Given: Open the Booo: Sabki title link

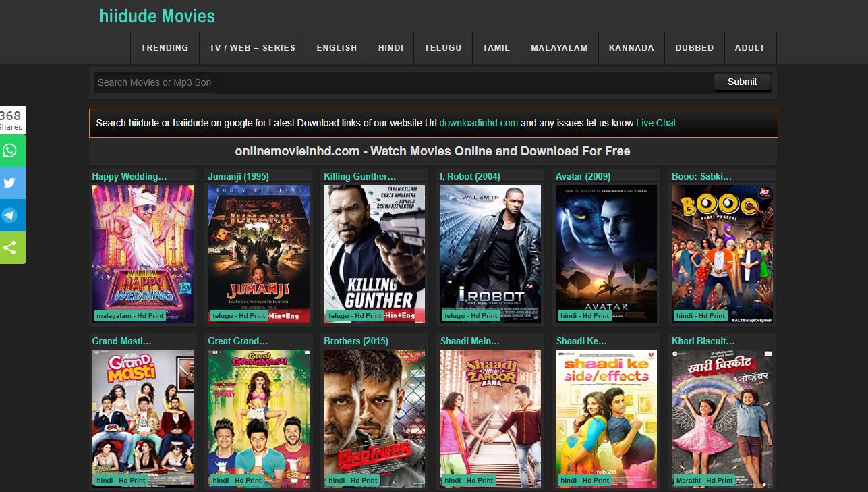Looking at the screenshot, I should (x=702, y=176).
